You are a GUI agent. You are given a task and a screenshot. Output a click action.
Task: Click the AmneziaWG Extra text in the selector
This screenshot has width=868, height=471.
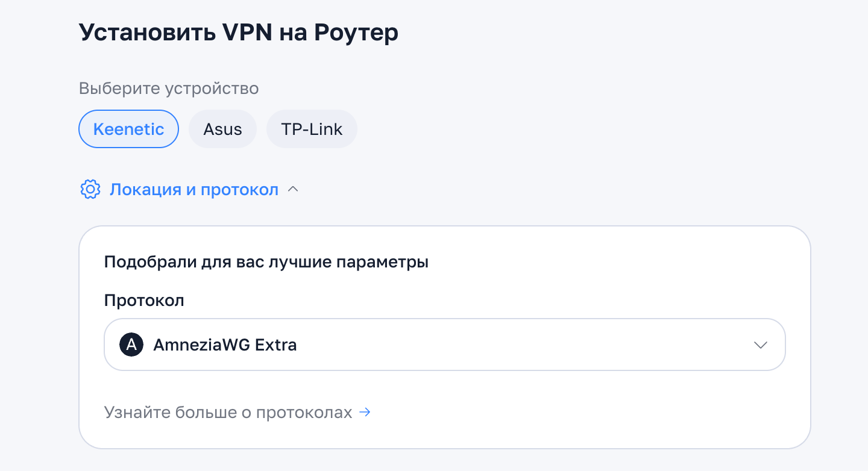point(225,345)
